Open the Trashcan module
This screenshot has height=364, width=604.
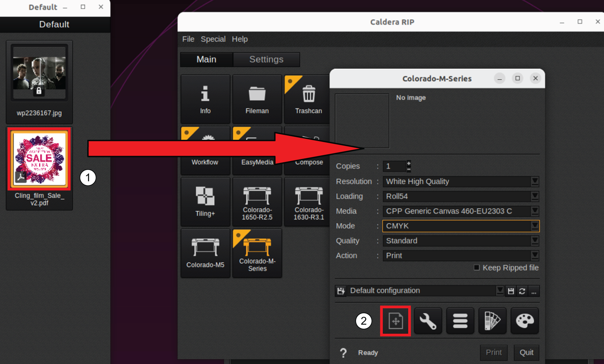[308, 99]
